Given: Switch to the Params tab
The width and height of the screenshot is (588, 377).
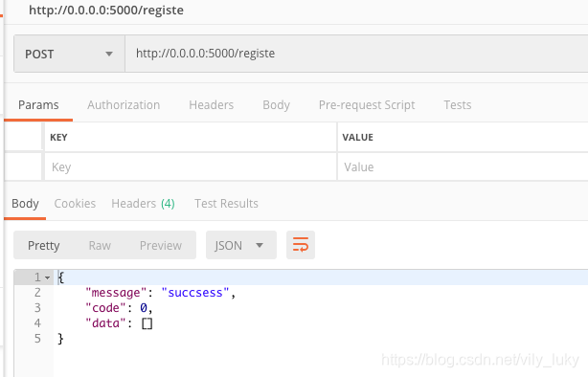Looking at the screenshot, I should [x=38, y=105].
